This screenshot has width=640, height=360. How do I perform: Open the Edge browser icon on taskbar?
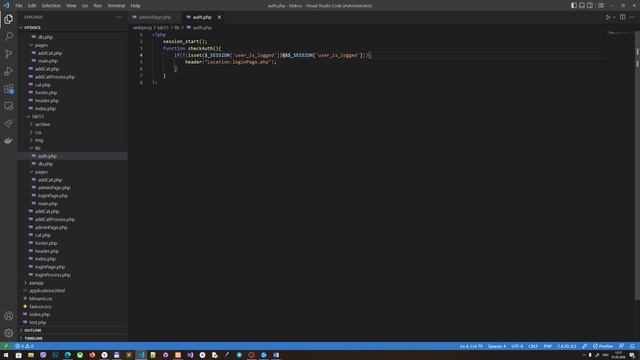pos(68,355)
